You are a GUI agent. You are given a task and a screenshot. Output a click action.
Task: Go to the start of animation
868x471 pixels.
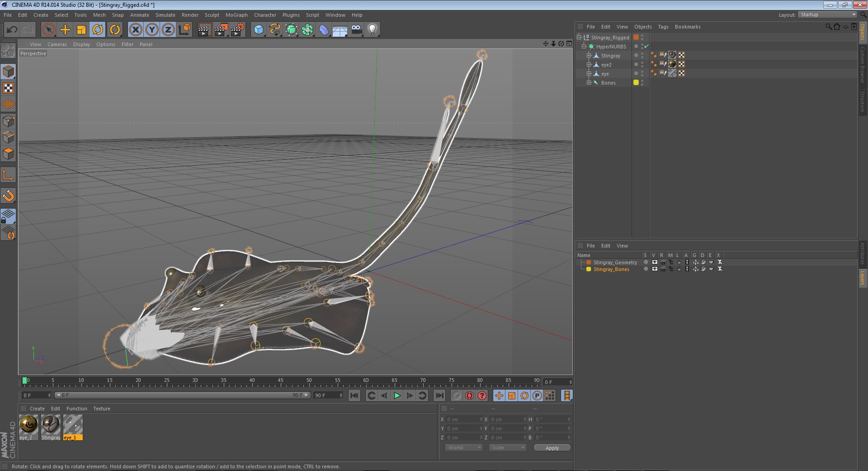tap(354, 395)
